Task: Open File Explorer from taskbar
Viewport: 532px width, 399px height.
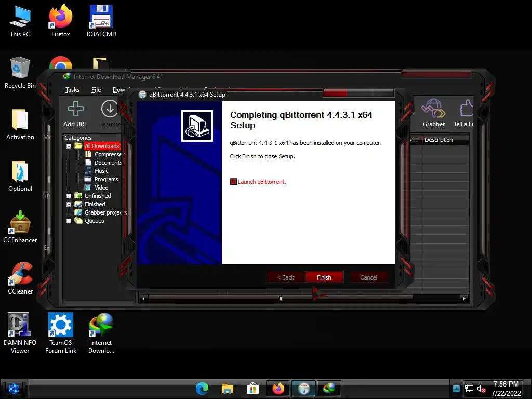Action: [x=228, y=389]
